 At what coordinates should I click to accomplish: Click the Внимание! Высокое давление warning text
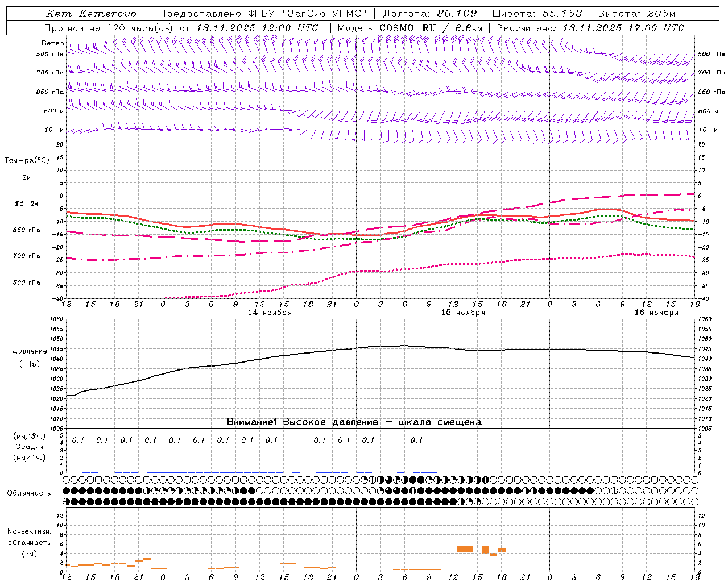[354, 422]
